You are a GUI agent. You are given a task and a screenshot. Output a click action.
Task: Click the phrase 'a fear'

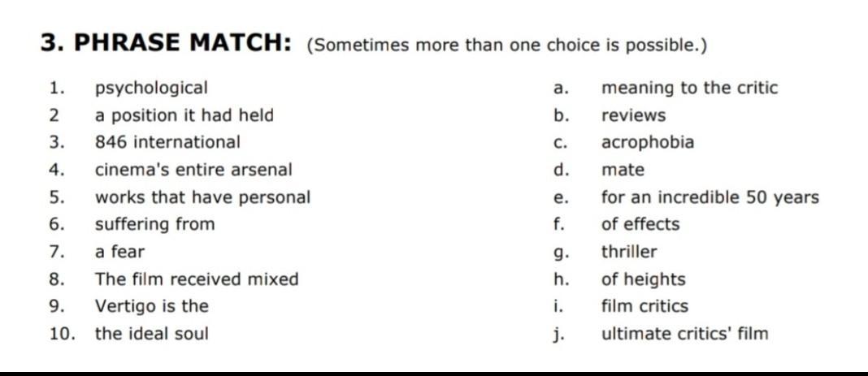[x=119, y=252]
